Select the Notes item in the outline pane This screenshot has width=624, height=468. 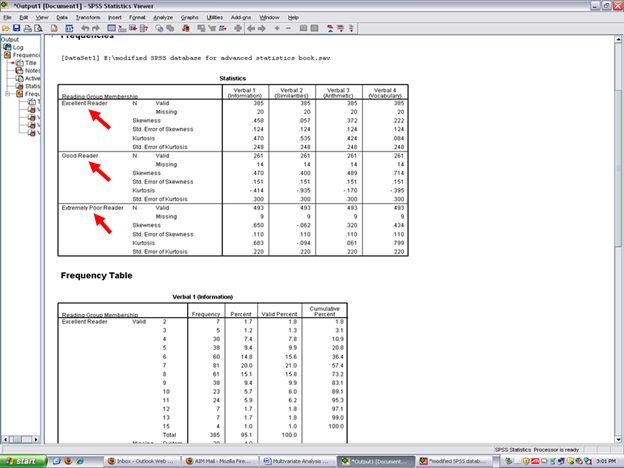pos(31,70)
